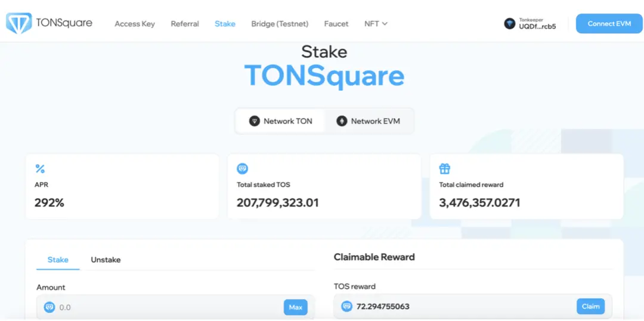Expand the NFT dropdown menu
The width and height of the screenshot is (644, 321).
[x=376, y=24]
